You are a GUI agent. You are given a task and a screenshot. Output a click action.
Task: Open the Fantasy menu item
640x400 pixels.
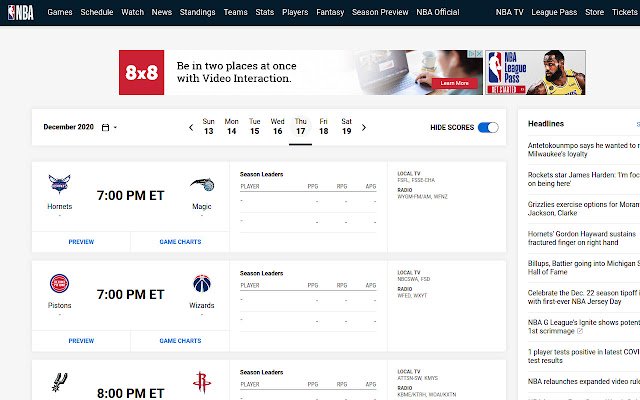point(330,12)
